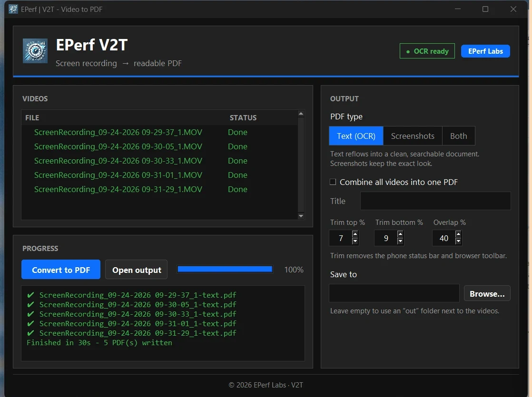The height and width of the screenshot is (397, 532).
Task: Decrease Trim bottom % with down arrow
Action: 400,242
